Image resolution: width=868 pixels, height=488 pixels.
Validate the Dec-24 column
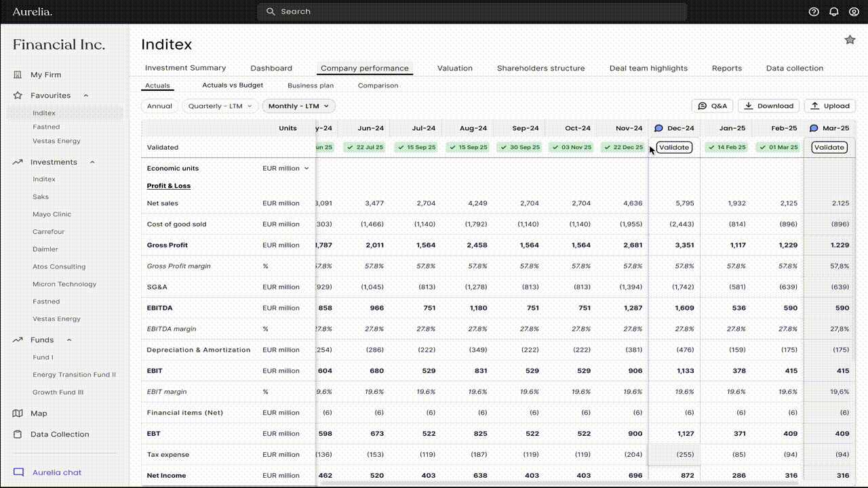pos(674,147)
